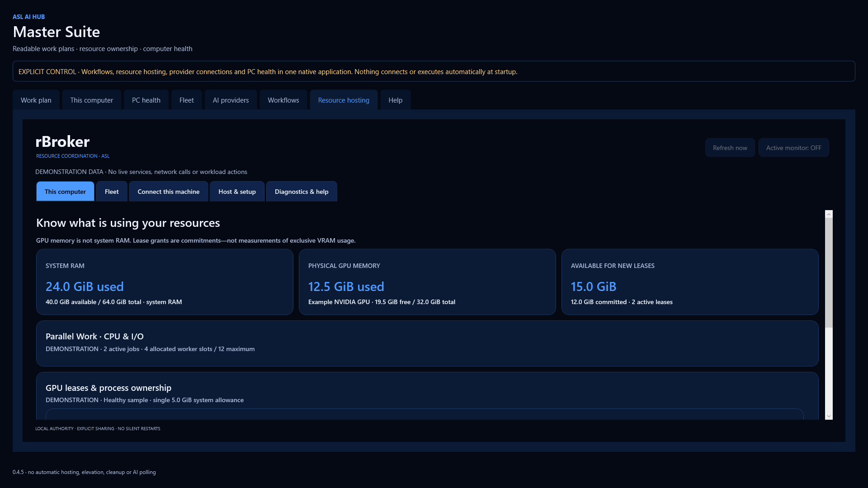Screen dimensions: 868x488
Task: Click the 40.0 GiB available detail line
Action: point(114,302)
